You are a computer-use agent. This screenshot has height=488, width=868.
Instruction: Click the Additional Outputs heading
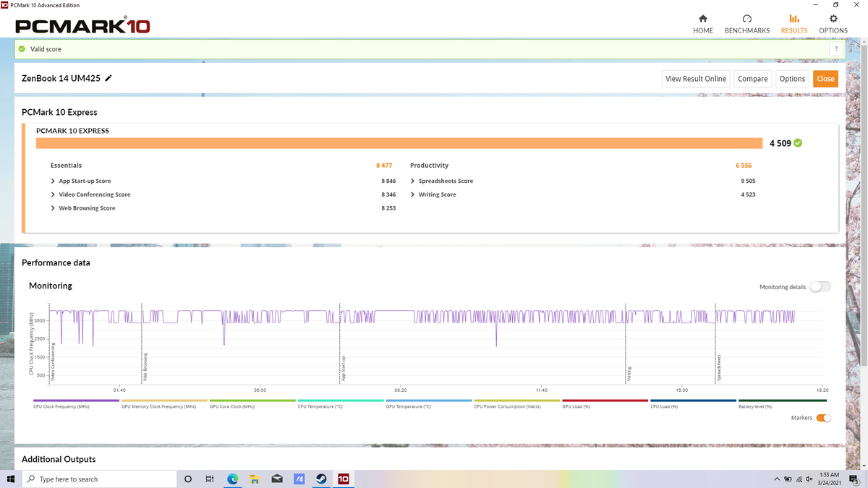pos(59,459)
